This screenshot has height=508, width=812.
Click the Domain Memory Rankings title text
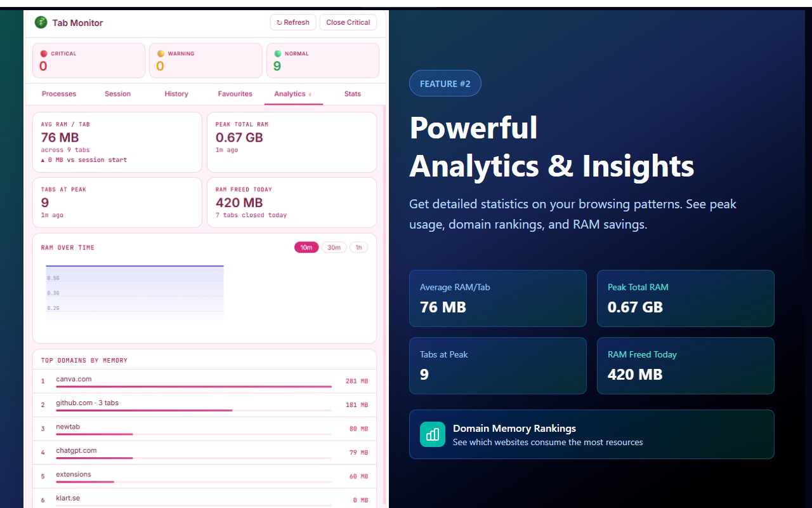tap(514, 429)
